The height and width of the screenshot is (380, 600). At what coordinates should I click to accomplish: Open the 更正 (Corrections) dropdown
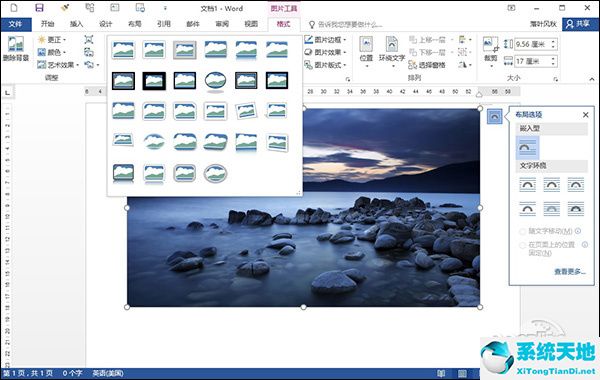[x=52, y=39]
